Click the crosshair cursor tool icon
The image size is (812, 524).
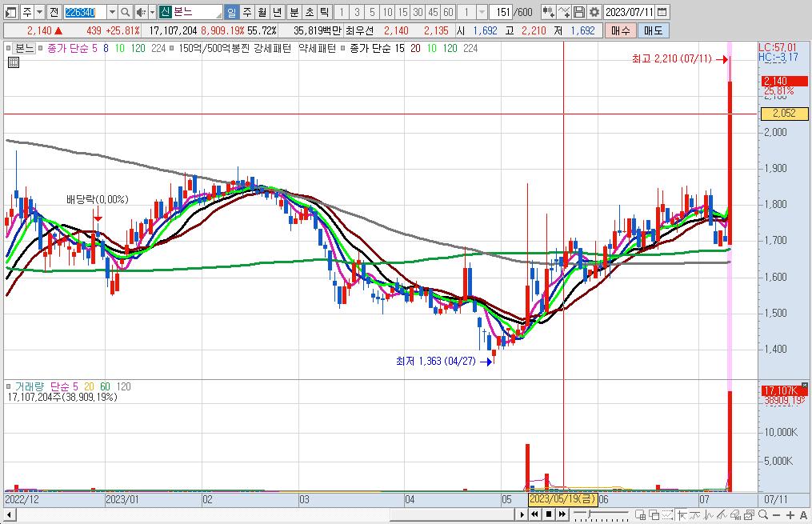[x=682, y=514]
